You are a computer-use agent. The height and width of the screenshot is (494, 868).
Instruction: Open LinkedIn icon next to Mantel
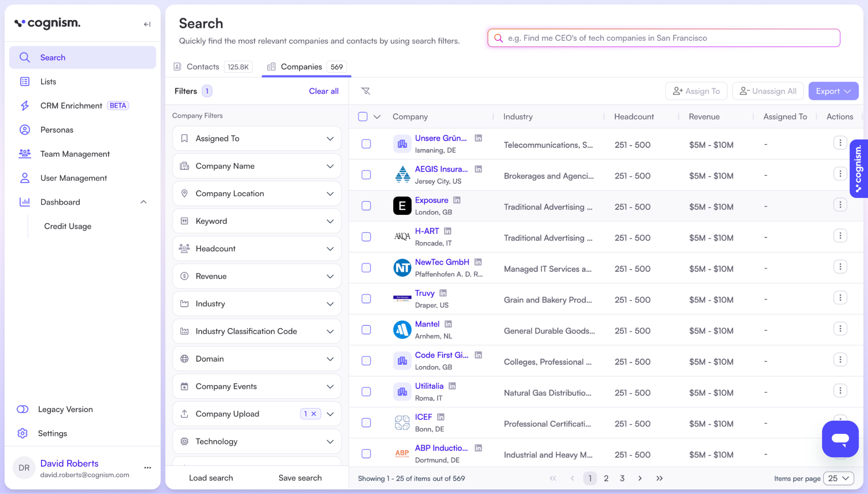[x=448, y=324]
